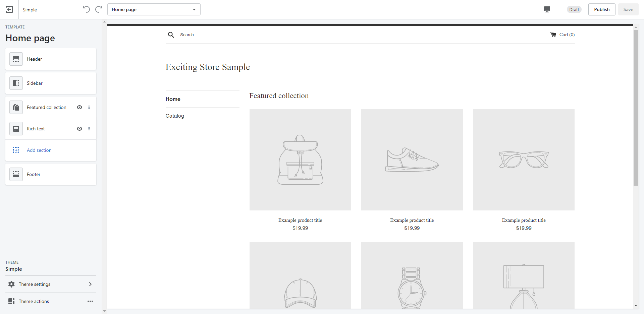This screenshot has height=314, width=644.
Task: Open the Home page template dropdown
Action: click(154, 9)
